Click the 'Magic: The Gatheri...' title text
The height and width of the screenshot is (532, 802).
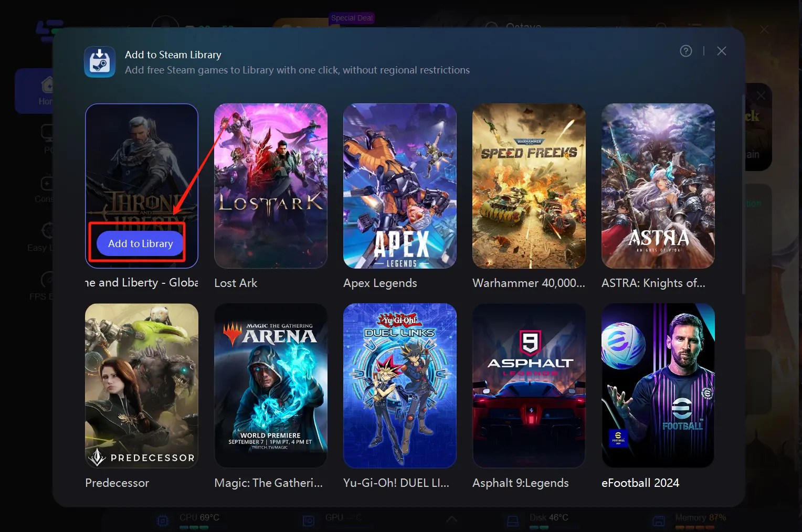tap(268, 483)
